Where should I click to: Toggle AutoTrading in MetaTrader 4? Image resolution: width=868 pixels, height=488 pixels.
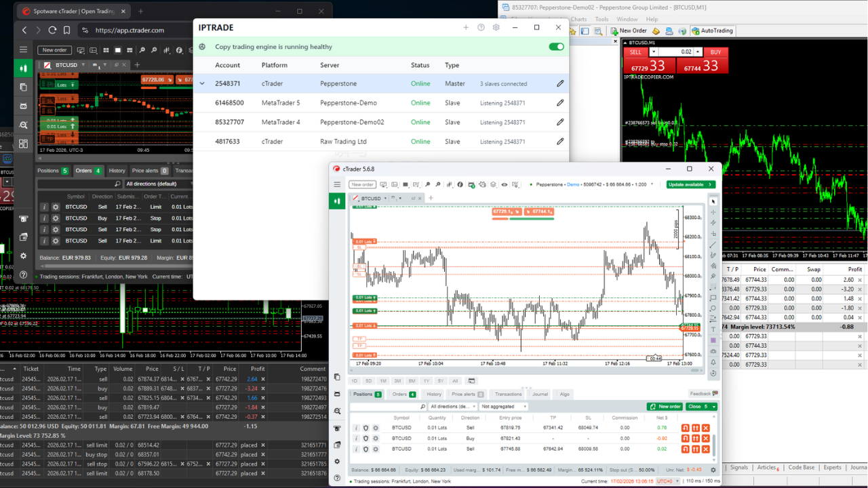712,30
